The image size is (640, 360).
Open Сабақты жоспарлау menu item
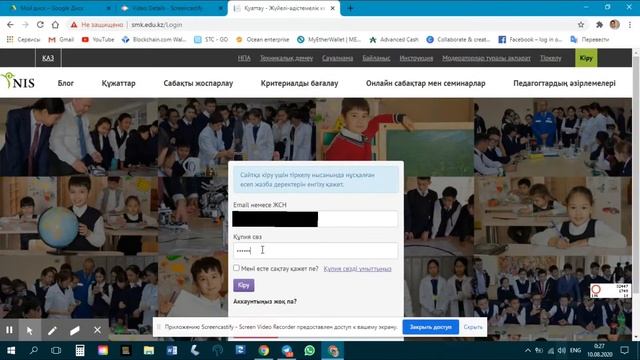click(198, 83)
